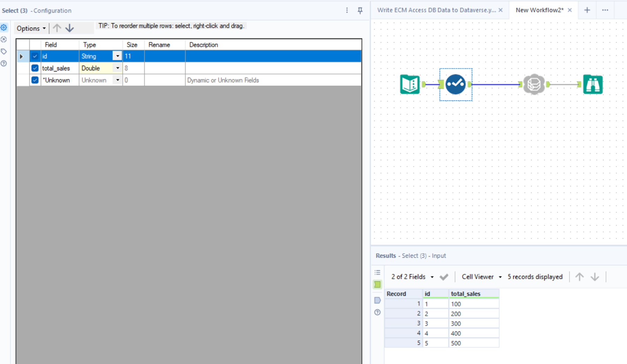Viewport: 627px width, 364px height.
Task: Select the Input Data tool on the canvas
Action: [410, 84]
